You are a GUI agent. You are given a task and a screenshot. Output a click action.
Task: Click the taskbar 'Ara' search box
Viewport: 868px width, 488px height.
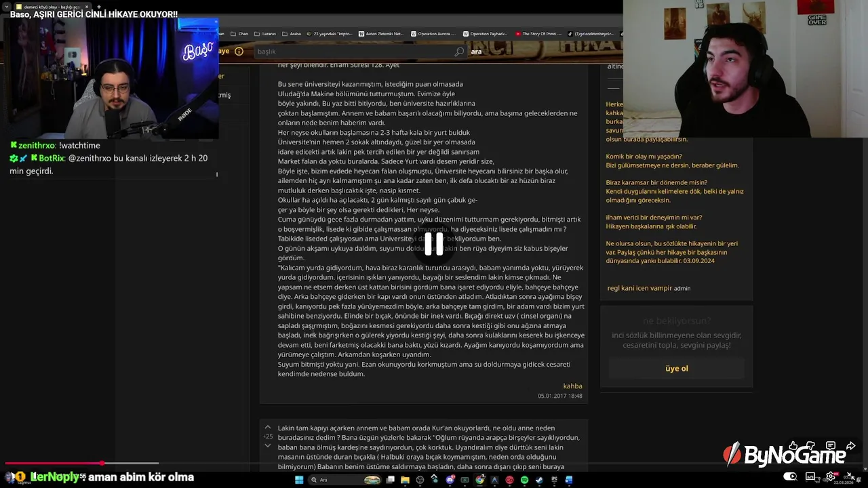coord(344,480)
